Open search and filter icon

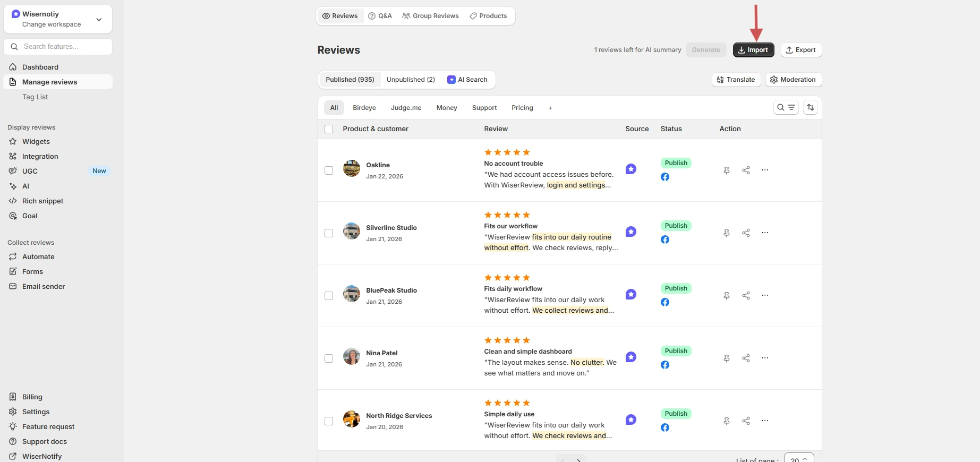click(x=786, y=107)
